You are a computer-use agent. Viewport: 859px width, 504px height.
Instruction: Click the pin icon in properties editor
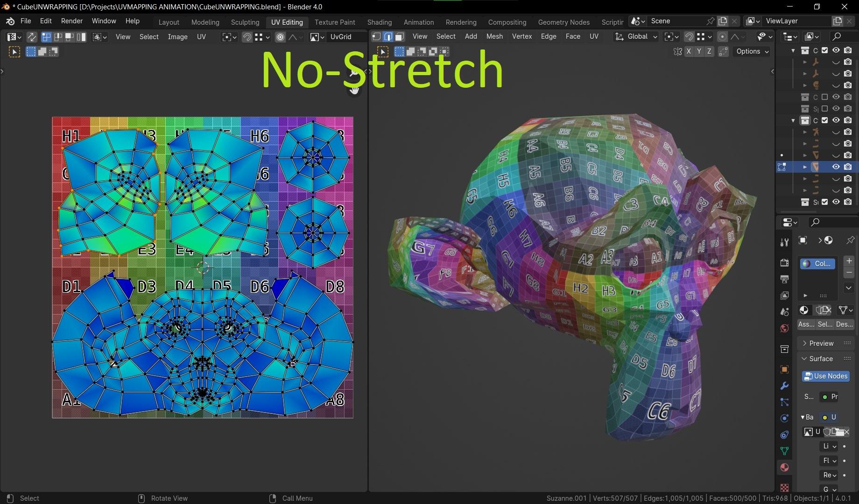pos(850,240)
